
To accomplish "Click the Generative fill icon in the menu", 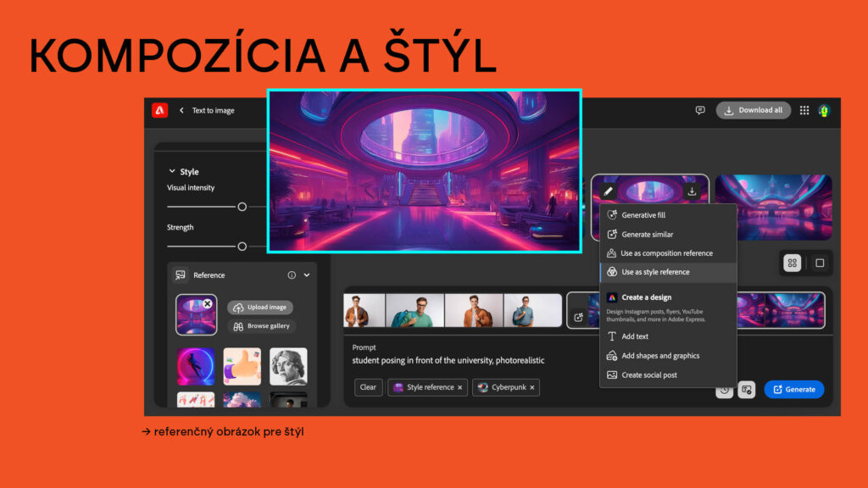I will (x=612, y=214).
